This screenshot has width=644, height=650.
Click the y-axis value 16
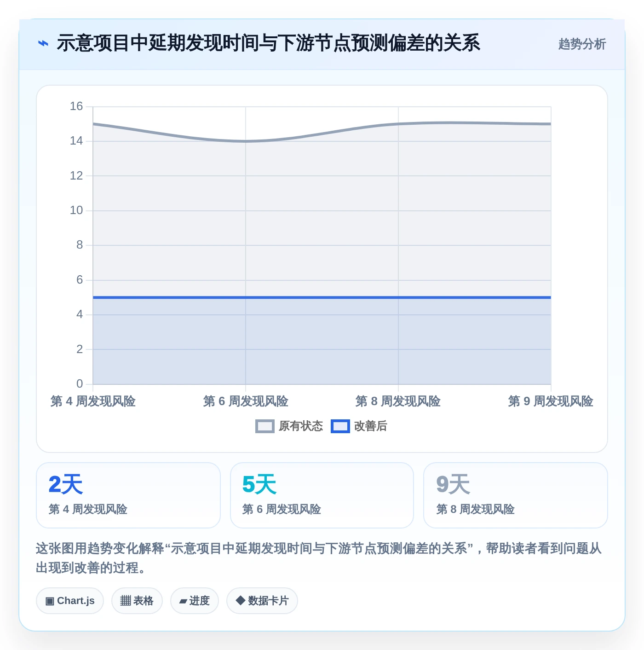click(x=76, y=106)
